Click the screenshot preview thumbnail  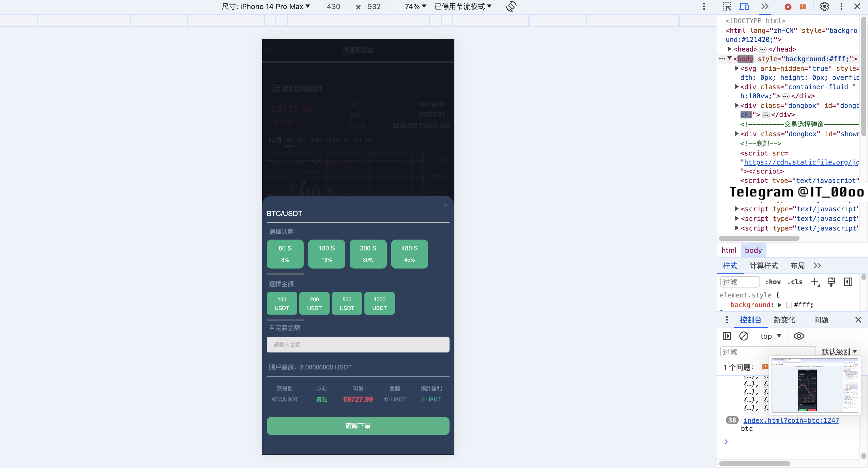[x=815, y=385]
